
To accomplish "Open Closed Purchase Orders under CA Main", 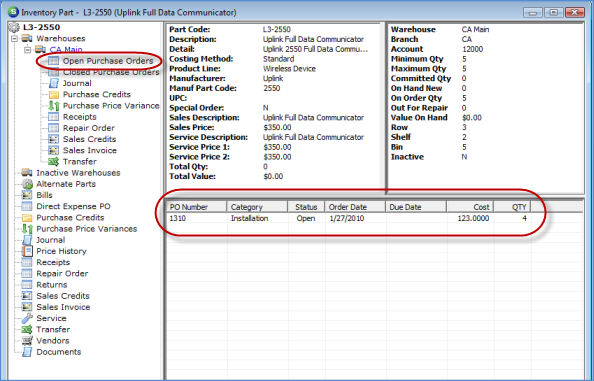I will click(111, 72).
